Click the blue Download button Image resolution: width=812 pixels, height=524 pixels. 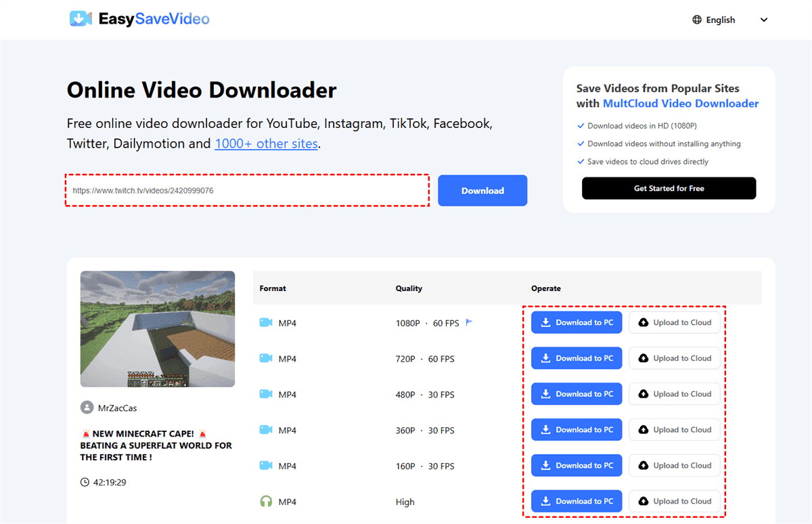tap(482, 191)
